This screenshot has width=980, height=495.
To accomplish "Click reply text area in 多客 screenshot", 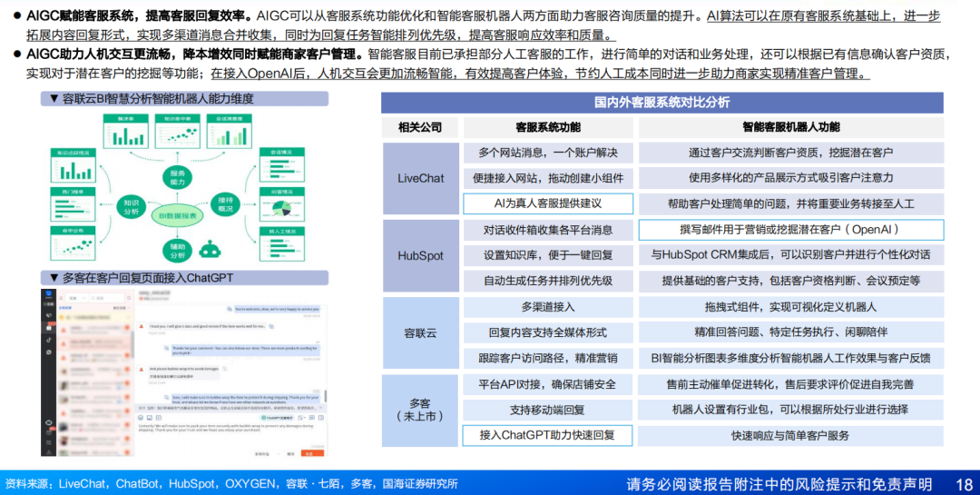I will [x=230, y=436].
